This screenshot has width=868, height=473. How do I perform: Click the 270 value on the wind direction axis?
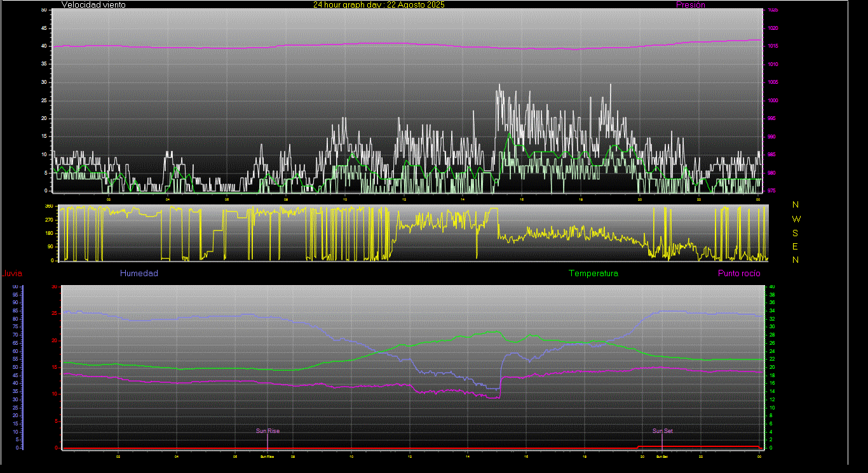pos(49,220)
